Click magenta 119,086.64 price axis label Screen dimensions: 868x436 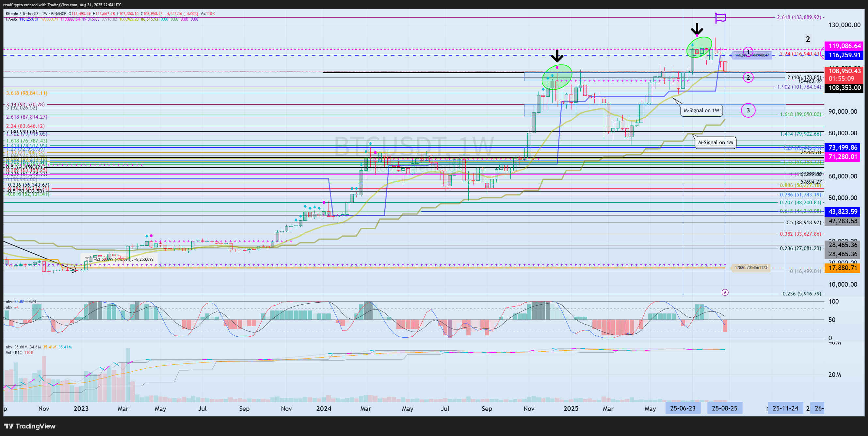(844, 46)
